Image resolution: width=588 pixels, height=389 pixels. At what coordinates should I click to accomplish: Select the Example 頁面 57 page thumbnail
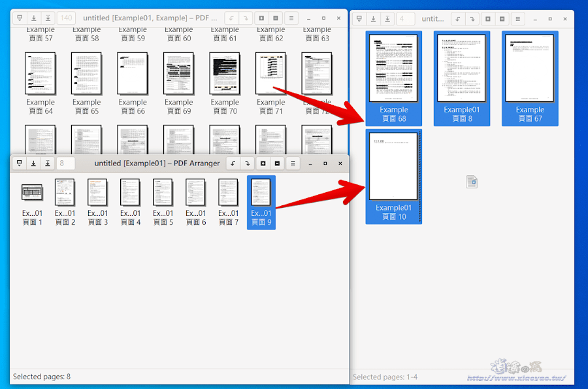tap(41, 34)
